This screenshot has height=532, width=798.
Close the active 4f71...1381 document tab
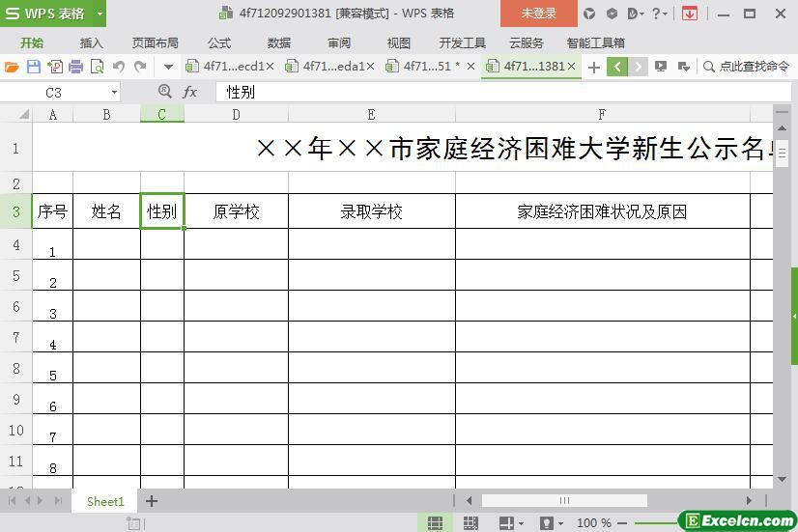(572, 66)
